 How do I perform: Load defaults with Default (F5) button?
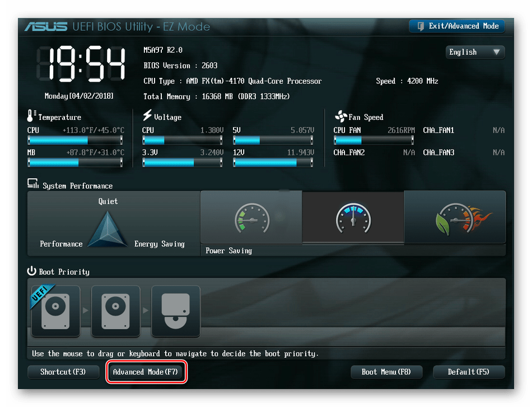coord(469,372)
